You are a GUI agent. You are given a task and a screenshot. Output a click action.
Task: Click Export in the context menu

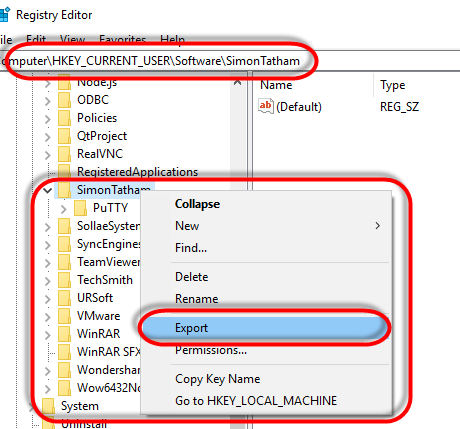click(265, 328)
